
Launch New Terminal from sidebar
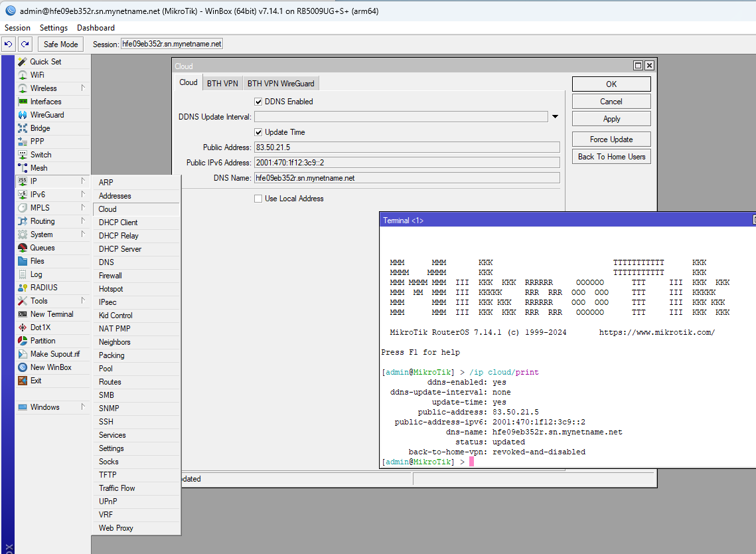pos(51,314)
